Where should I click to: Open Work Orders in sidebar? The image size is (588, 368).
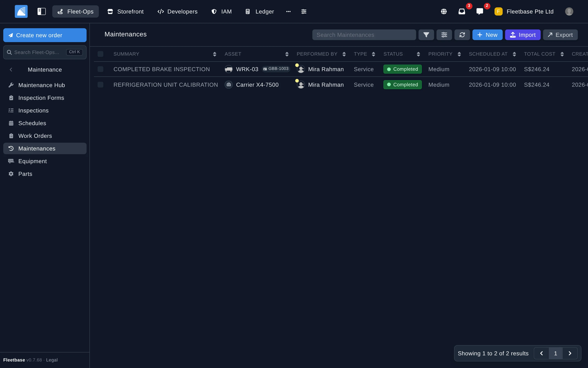tap(45, 136)
